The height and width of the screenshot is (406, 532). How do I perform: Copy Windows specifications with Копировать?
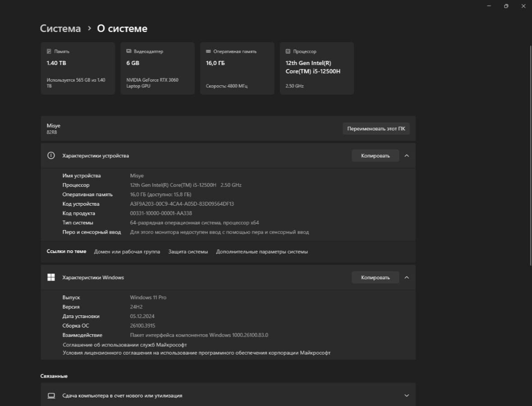pyautogui.click(x=375, y=277)
